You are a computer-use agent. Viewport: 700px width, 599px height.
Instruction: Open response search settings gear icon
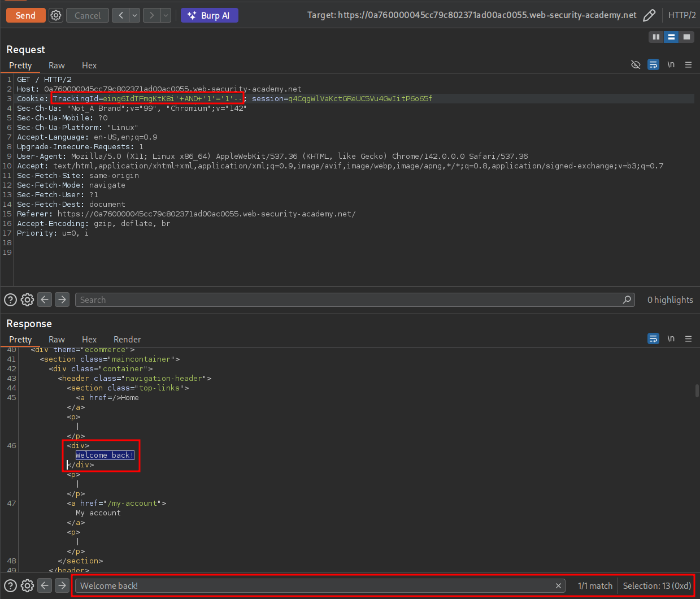[27, 586]
